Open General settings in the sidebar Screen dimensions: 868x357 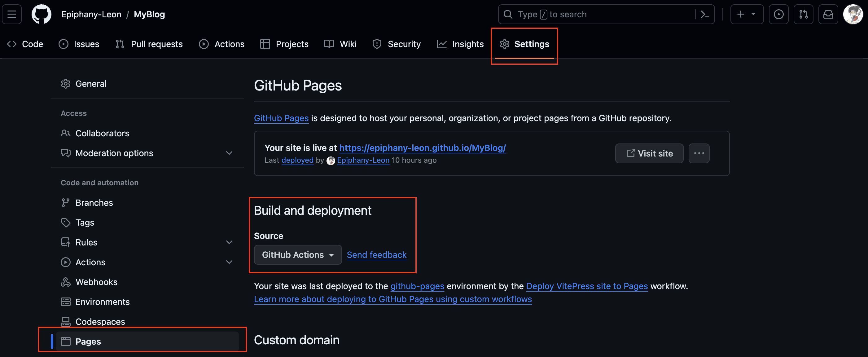pyautogui.click(x=147, y=84)
